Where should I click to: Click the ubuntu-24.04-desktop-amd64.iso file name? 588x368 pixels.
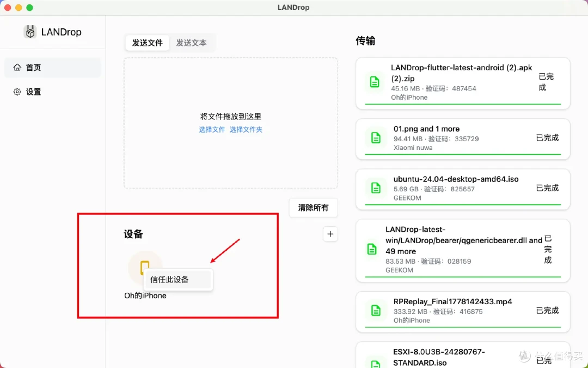pyautogui.click(x=456, y=179)
